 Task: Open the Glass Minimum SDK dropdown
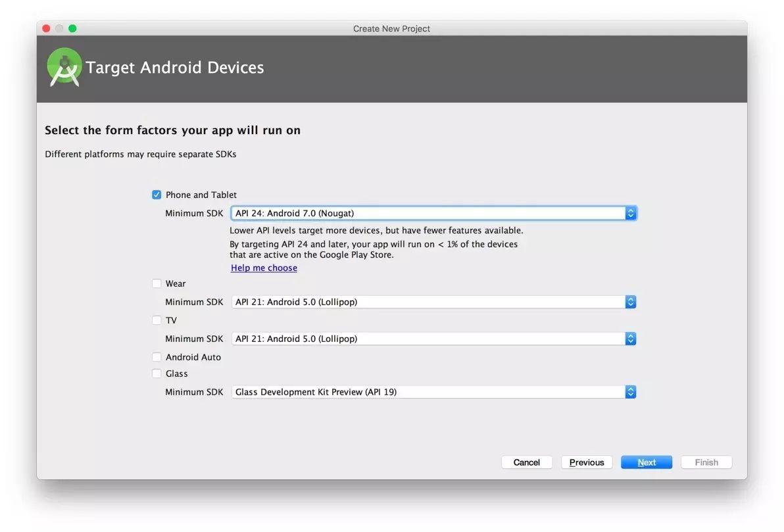point(433,392)
